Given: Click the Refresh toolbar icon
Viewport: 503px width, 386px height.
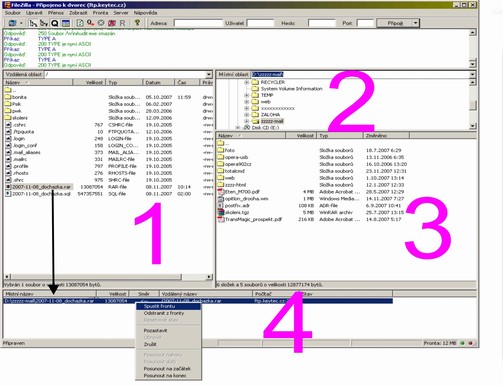Looking at the screenshot, I should click(80, 23).
